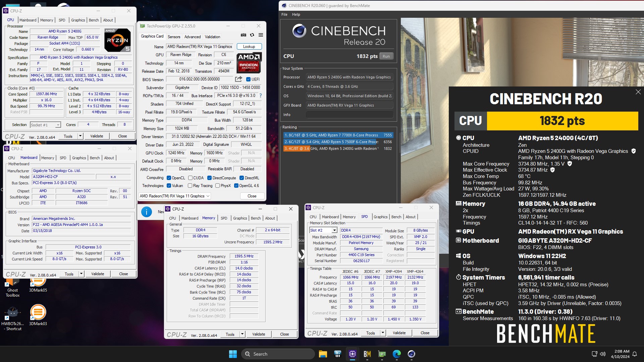
Task: Click the verified shield next to CPUID line
Action: tap(634, 151)
